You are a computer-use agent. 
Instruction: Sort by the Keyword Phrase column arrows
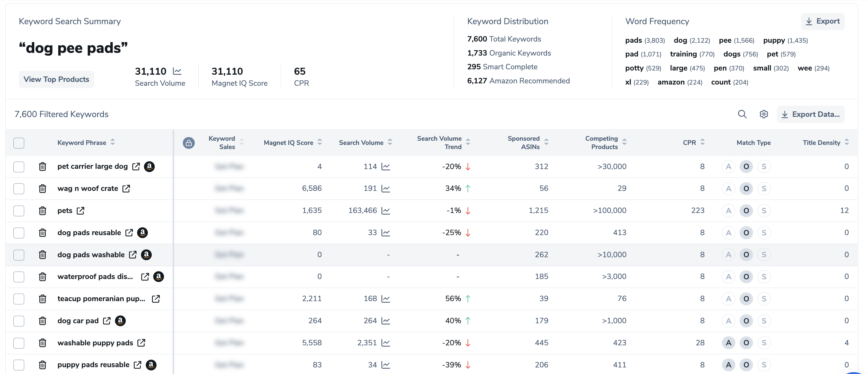pos(113,142)
